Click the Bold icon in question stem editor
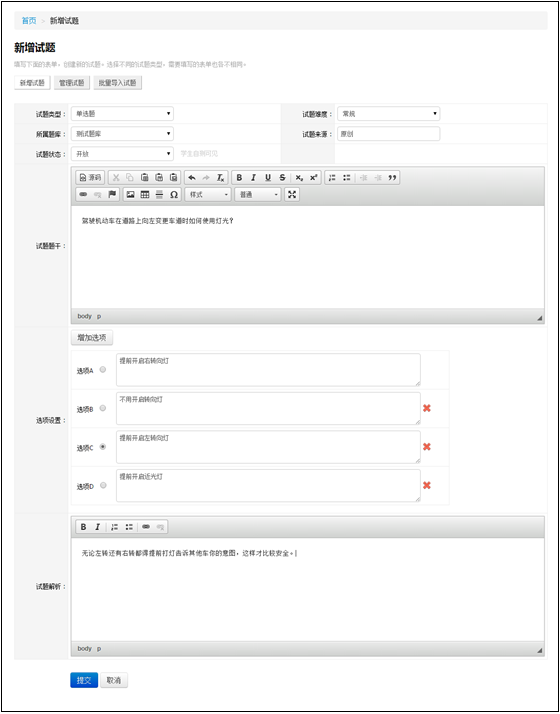The width and height of the screenshot is (560, 714). tap(239, 178)
